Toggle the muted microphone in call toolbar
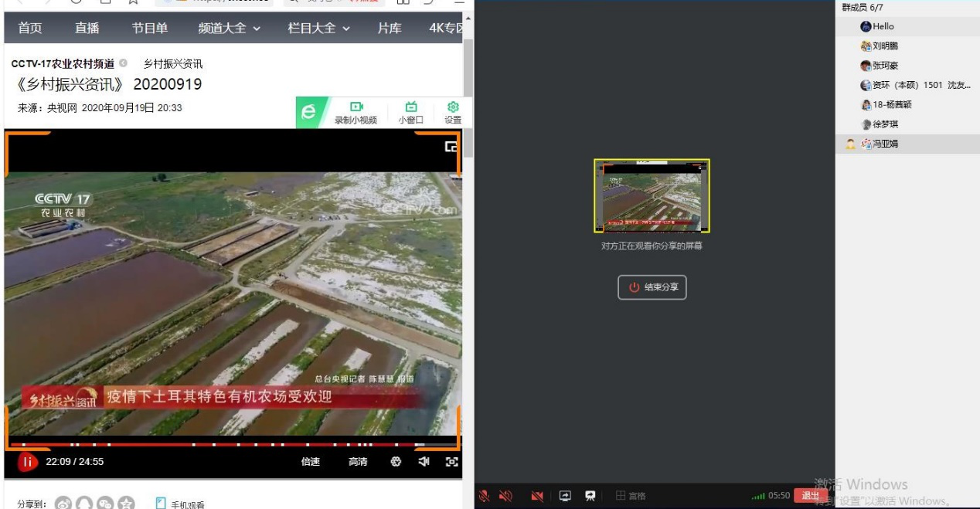This screenshot has width=980, height=509. 485,496
